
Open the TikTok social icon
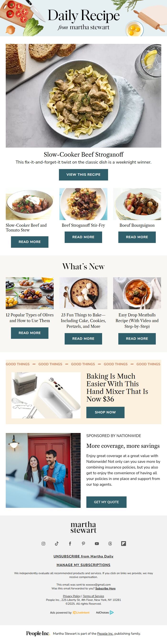pyautogui.click(x=57, y=543)
